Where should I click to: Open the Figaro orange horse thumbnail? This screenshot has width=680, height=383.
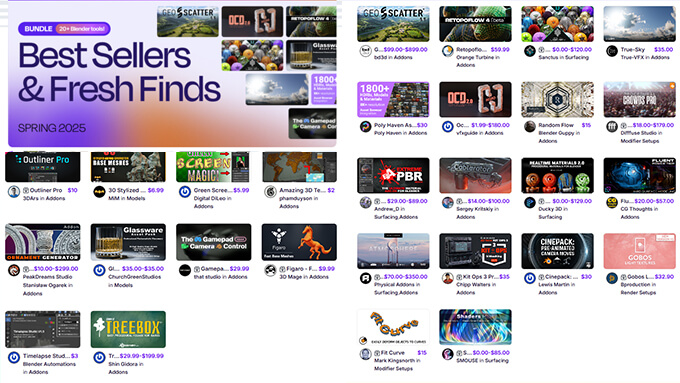click(299, 242)
